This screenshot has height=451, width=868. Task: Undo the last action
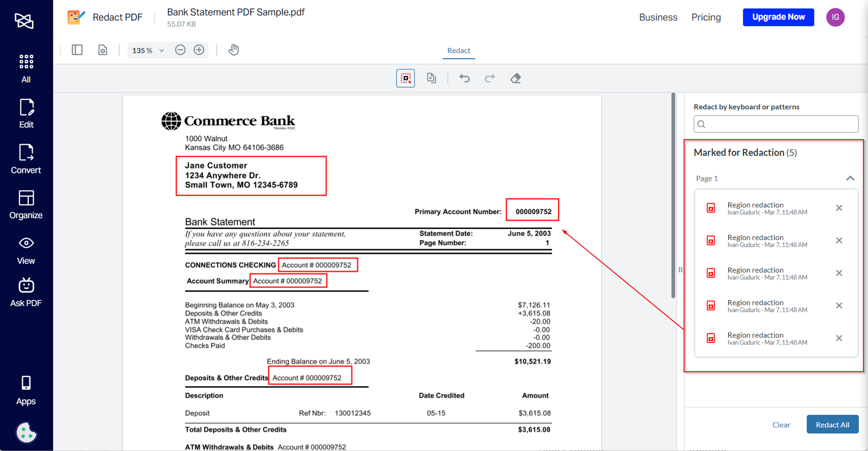[x=464, y=78]
